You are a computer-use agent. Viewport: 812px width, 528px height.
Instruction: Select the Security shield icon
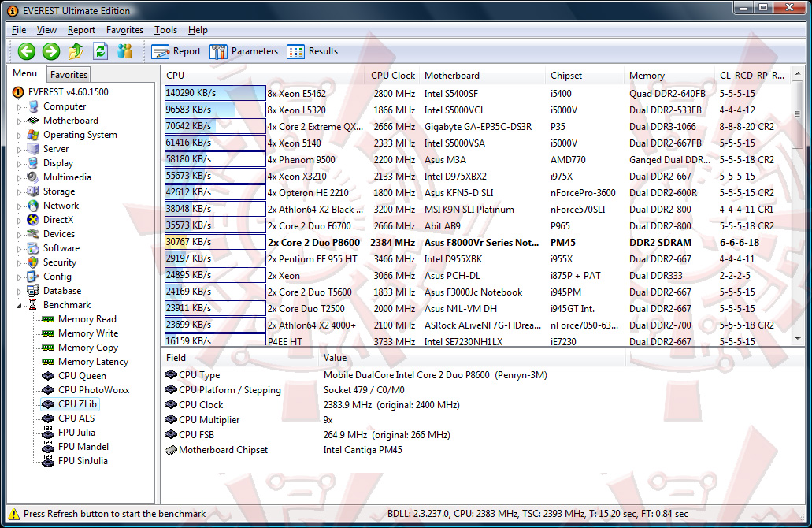[x=34, y=262]
